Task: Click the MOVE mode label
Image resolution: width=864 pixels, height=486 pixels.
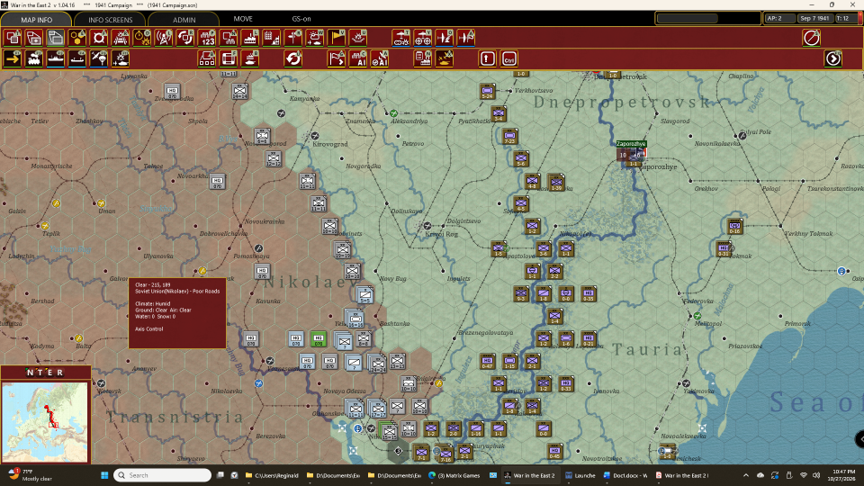Action: coord(242,19)
